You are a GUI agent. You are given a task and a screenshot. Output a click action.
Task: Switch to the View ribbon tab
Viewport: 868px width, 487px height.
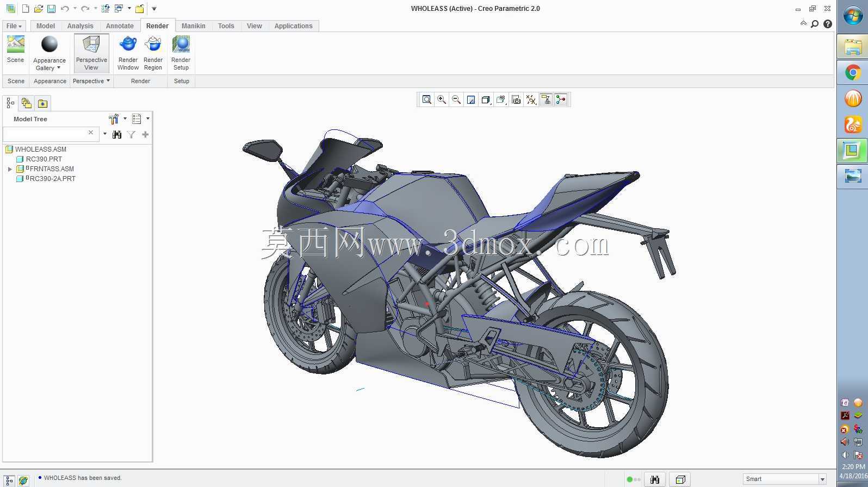coord(255,26)
